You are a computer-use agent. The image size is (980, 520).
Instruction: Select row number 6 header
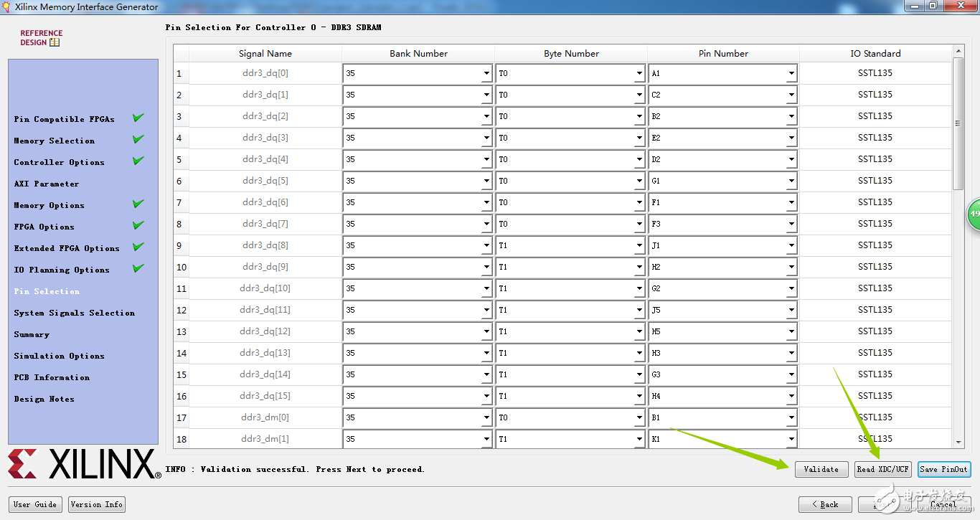(x=181, y=181)
